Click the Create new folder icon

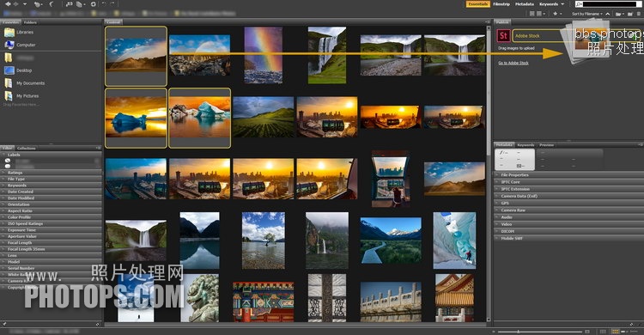coord(630,14)
